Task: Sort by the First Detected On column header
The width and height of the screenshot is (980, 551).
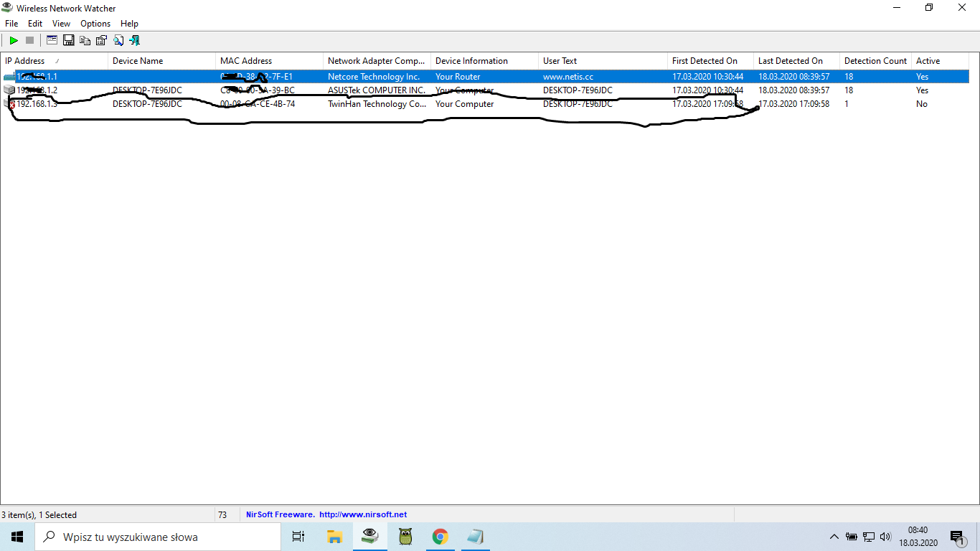Action: (x=711, y=61)
